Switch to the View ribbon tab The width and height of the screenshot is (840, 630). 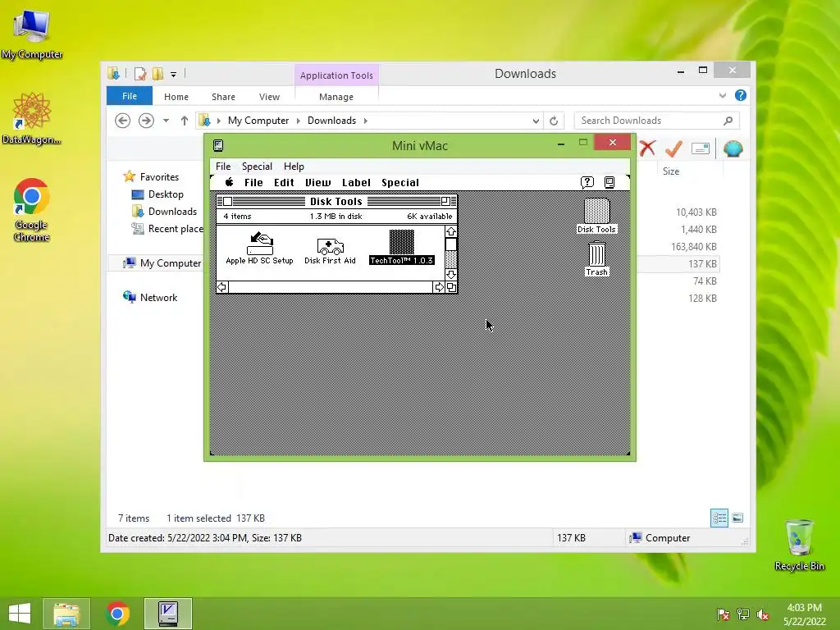pyautogui.click(x=269, y=97)
